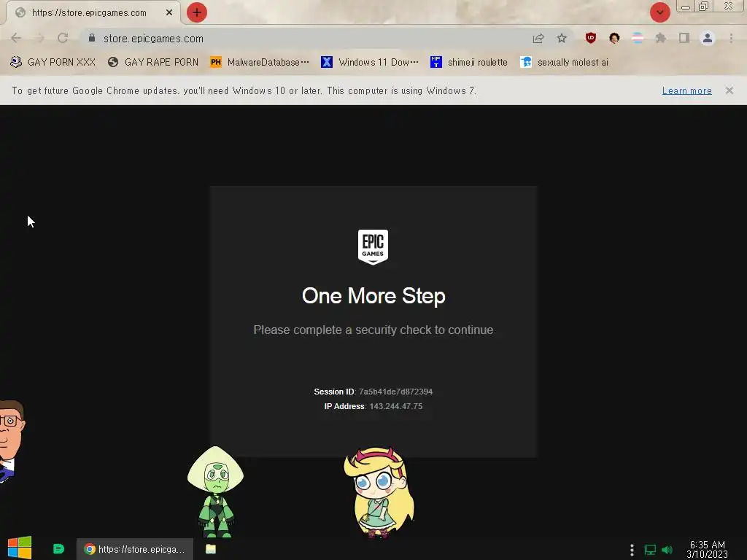The height and width of the screenshot is (560, 747).
Task: Open the clock showing 6:35 AM
Action: click(708, 550)
